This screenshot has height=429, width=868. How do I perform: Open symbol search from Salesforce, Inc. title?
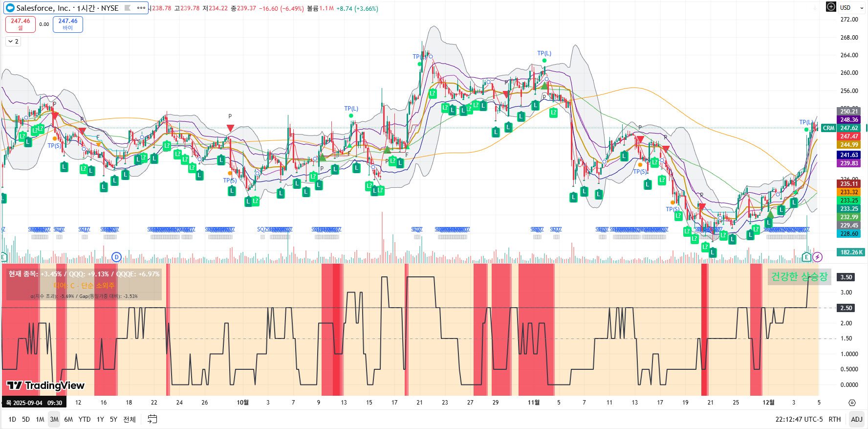point(43,8)
